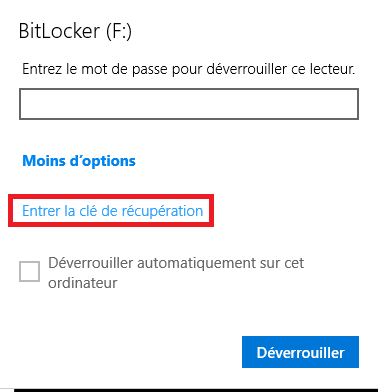378x392 pixels.
Task: Click the Déverrouiller automatiquement label text
Action: [x=176, y=273]
